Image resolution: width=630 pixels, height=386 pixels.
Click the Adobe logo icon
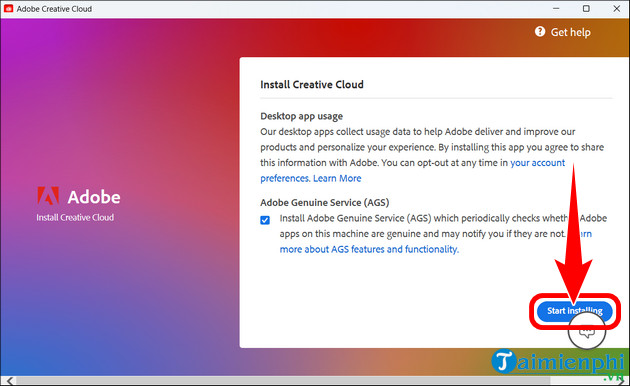[x=48, y=196]
